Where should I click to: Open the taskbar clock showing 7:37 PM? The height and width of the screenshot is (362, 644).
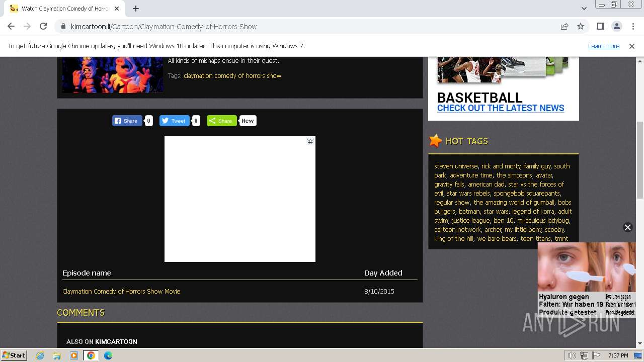[x=618, y=355]
